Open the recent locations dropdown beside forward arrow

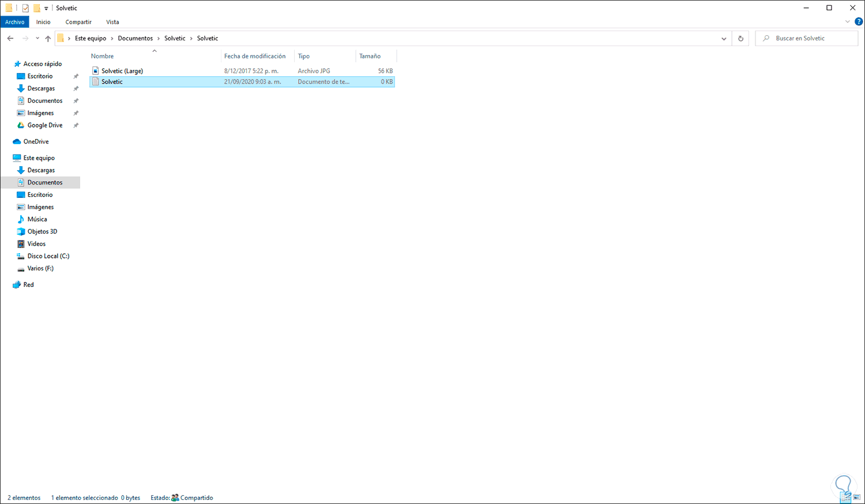[37, 39]
